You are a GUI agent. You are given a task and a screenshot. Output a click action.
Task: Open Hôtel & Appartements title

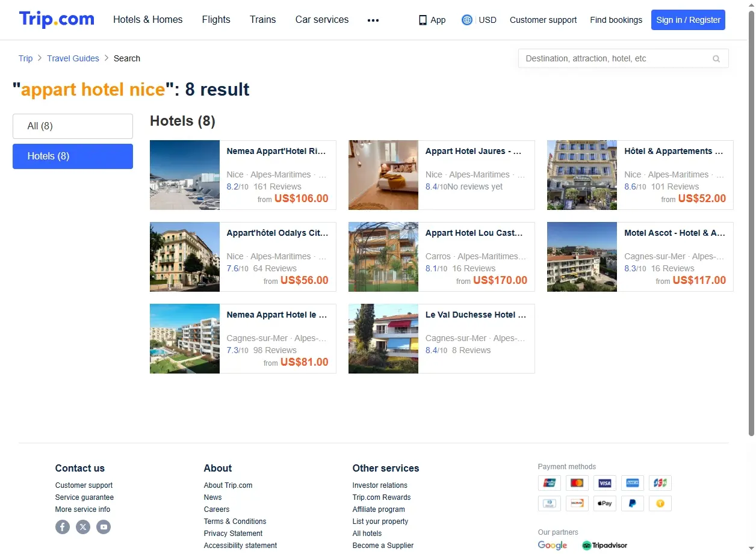coord(674,151)
